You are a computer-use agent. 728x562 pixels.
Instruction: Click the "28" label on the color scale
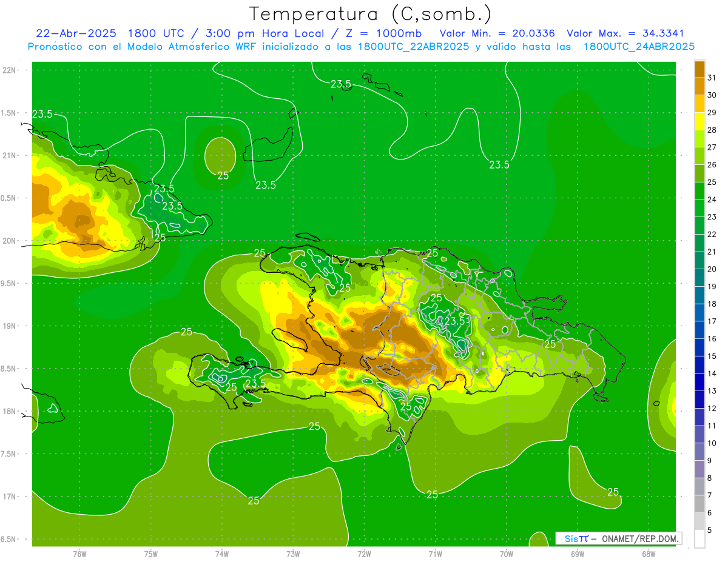[712, 130]
